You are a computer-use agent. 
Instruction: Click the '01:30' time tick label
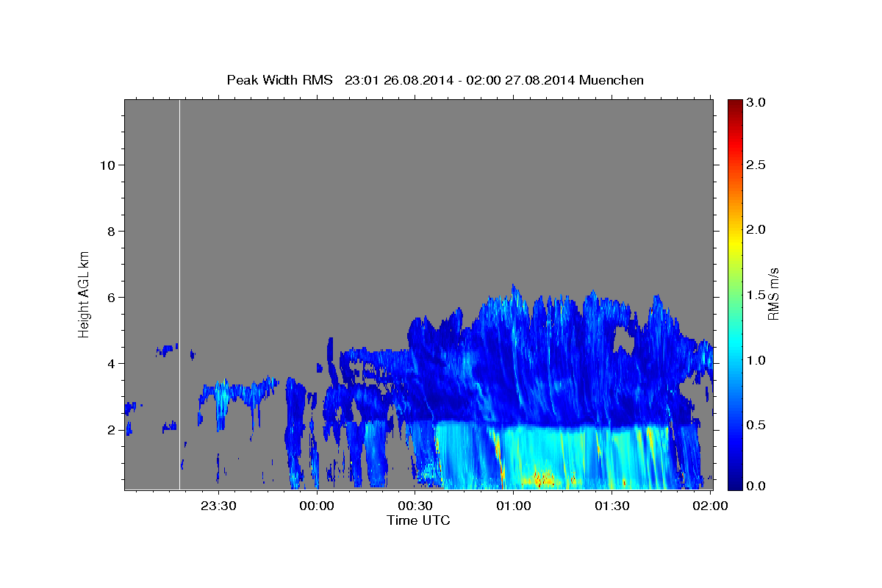pos(612,506)
